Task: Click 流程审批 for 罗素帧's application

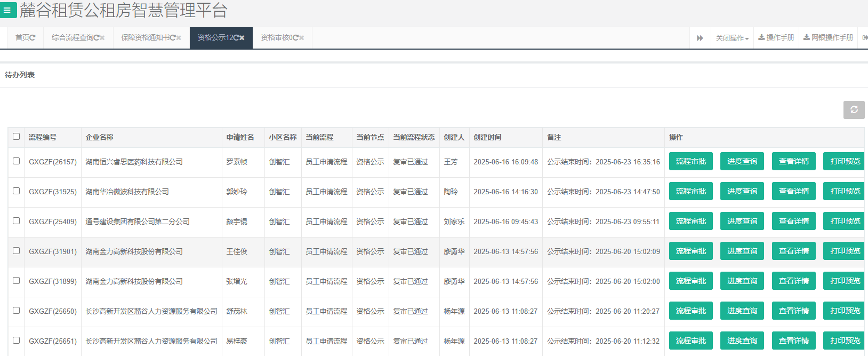Action: [691, 161]
